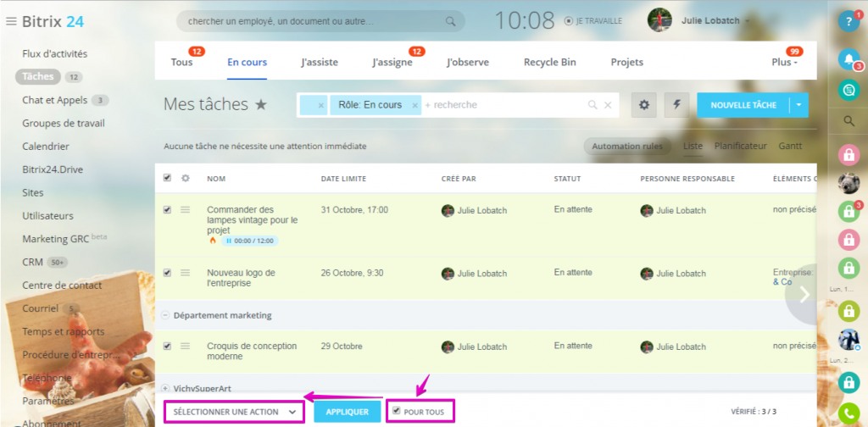
Task: Open the Recycle Bin tab
Action: 549,63
